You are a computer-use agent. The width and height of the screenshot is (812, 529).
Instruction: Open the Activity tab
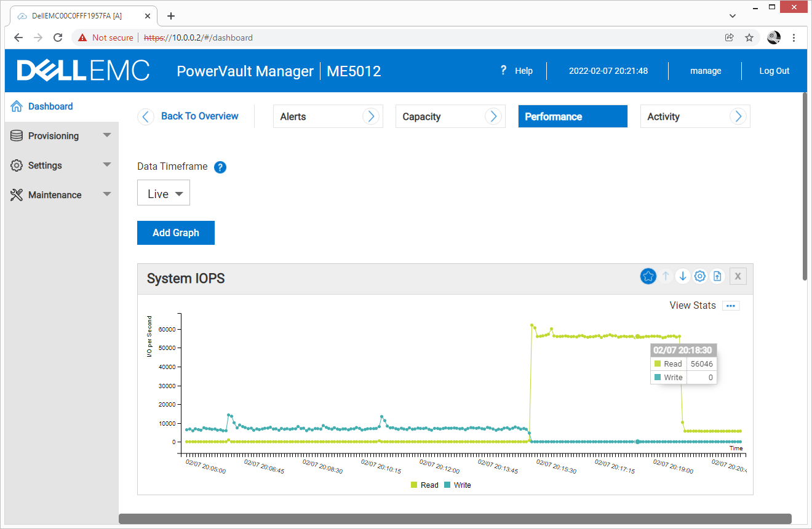[x=695, y=116]
